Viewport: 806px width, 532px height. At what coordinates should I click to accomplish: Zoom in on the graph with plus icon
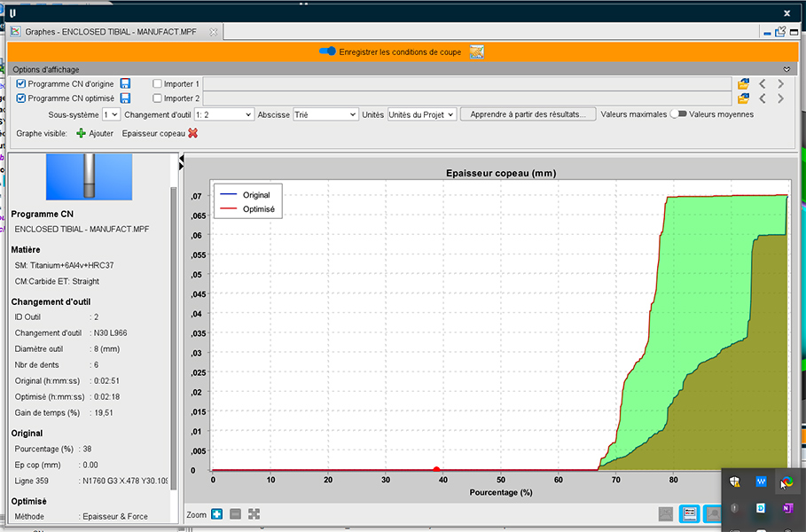tap(217, 514)
